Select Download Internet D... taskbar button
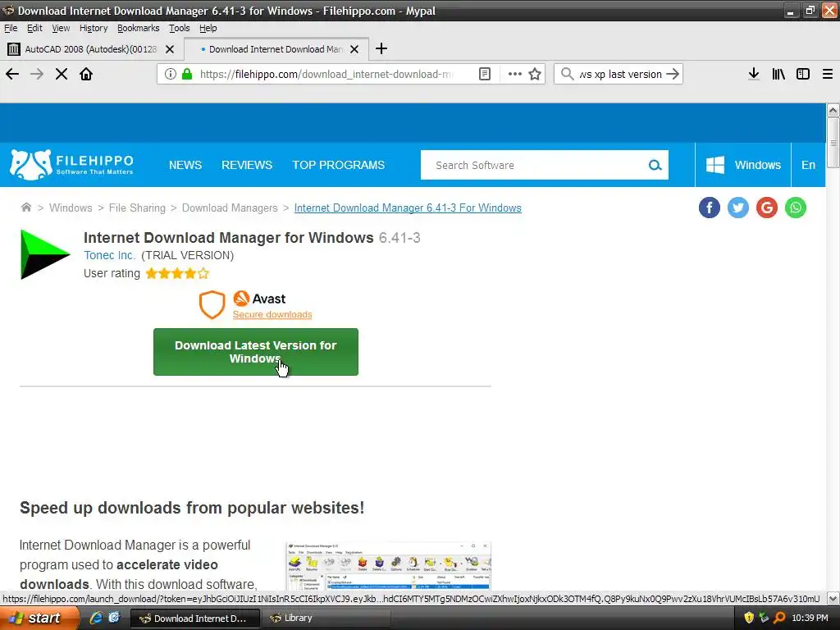The width and height of the screenshot is (840, 630). point(195,618)
